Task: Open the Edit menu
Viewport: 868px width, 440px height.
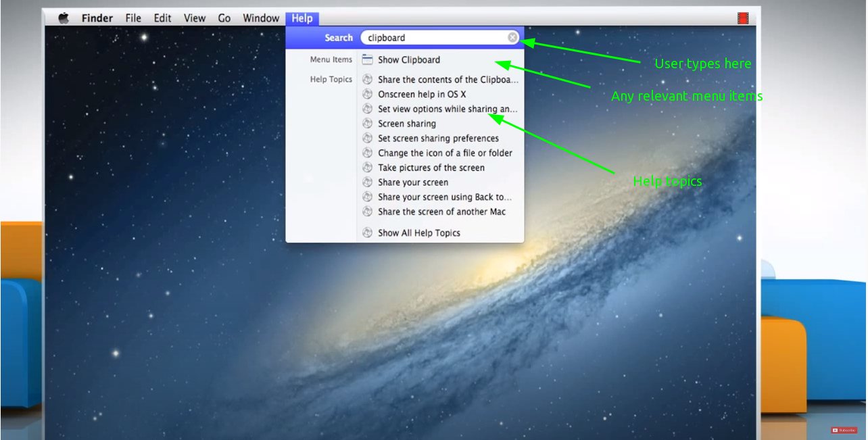Action: coord(162,18)
